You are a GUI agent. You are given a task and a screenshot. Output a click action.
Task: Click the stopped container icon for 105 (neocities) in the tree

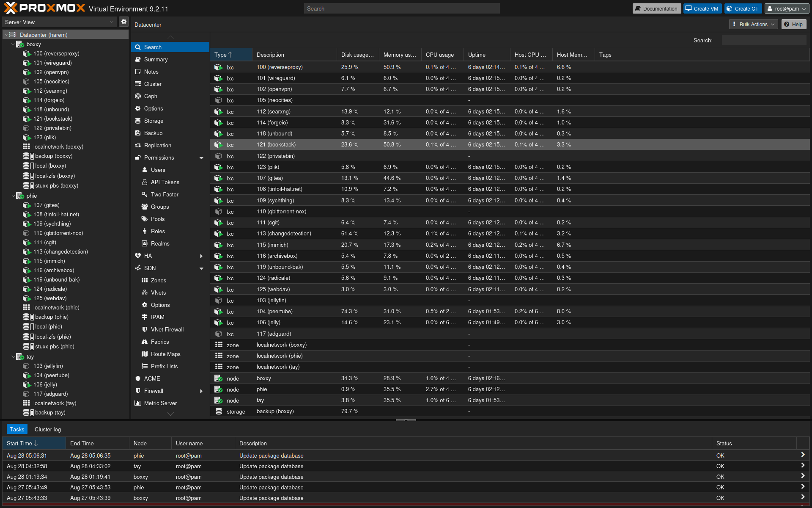(27, 81)
